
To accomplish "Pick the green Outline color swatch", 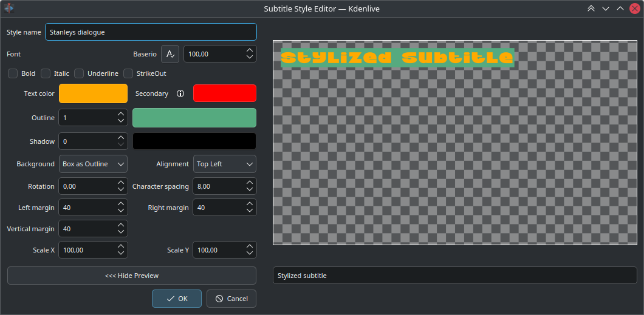I will [x=194, y=118].
